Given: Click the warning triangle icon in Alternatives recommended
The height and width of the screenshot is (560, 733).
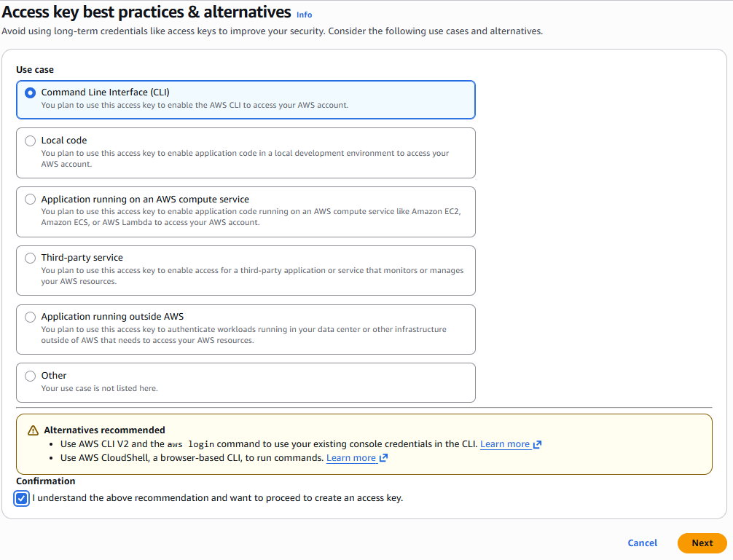Looking at the screenshot, I should [x=33, y=430].
